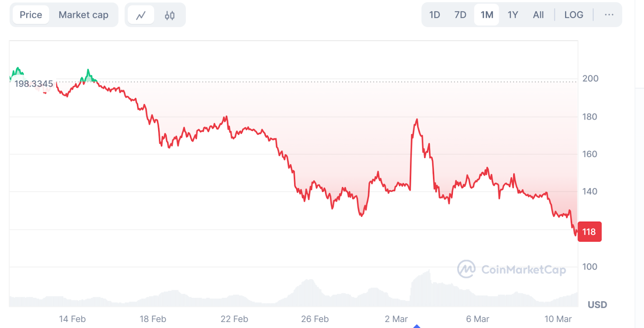This screenshot has height=328, width=644.
Task: Switch to candlestick chart icon
Action: pyautogui.click(x=169, y=15)
